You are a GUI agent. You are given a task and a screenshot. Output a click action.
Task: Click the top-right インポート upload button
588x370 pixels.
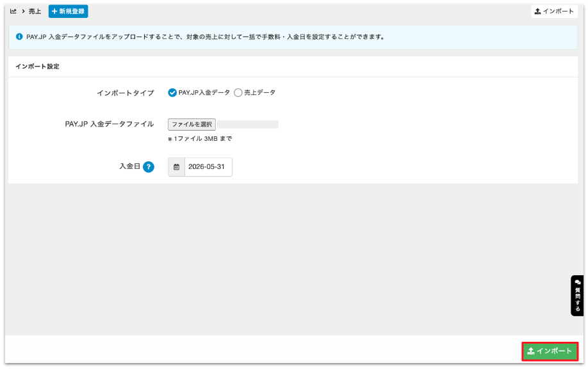pos(554,12)
